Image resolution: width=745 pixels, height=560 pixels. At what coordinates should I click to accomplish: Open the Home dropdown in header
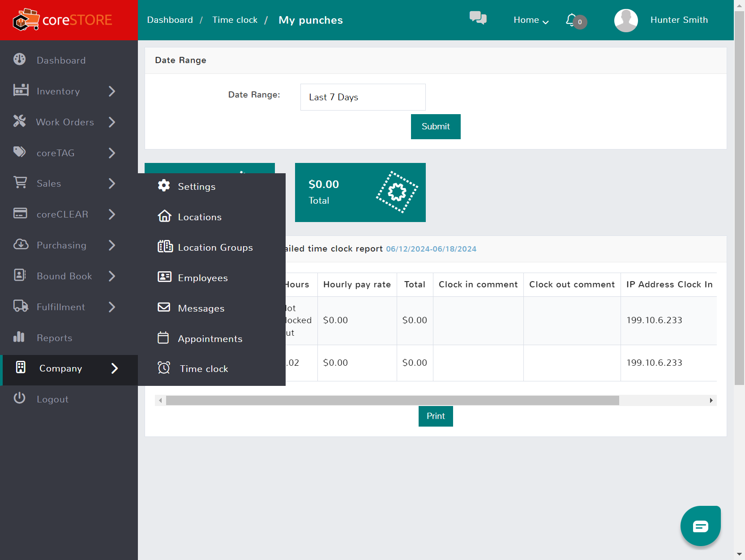(x=531, y=20)
